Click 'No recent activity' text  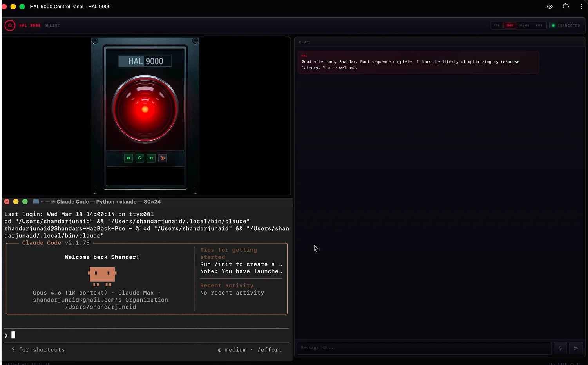[232, 293]
